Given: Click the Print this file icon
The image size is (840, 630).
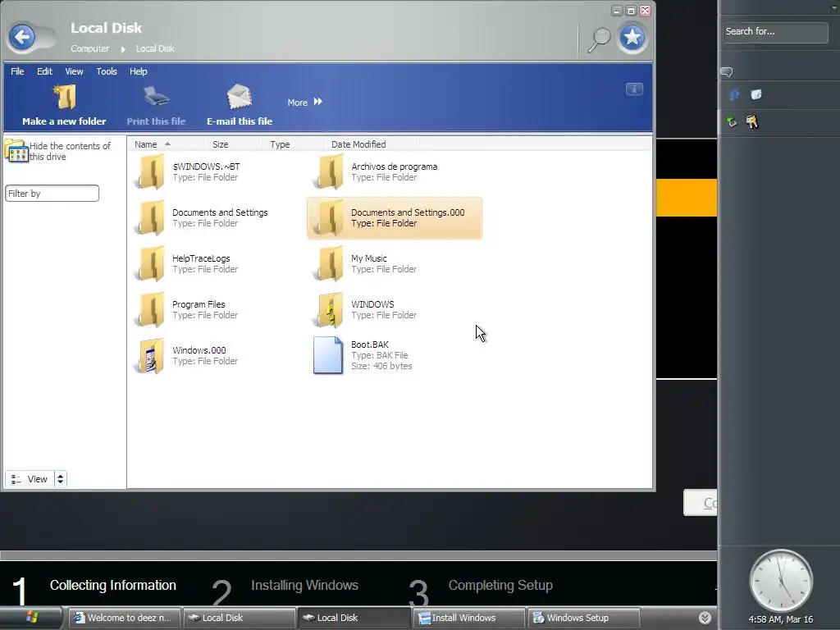Looking at the screenshot, I should coord(156,97).
